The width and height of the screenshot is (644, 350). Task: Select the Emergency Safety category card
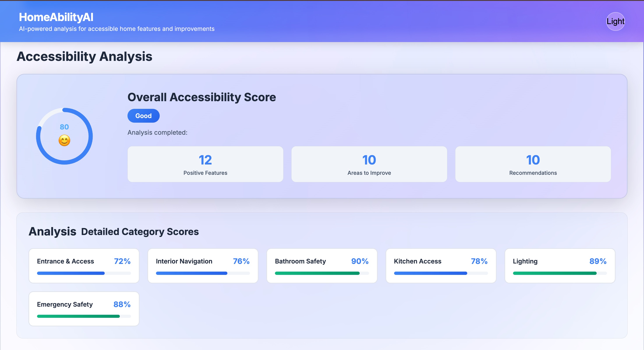pos(84,309)
